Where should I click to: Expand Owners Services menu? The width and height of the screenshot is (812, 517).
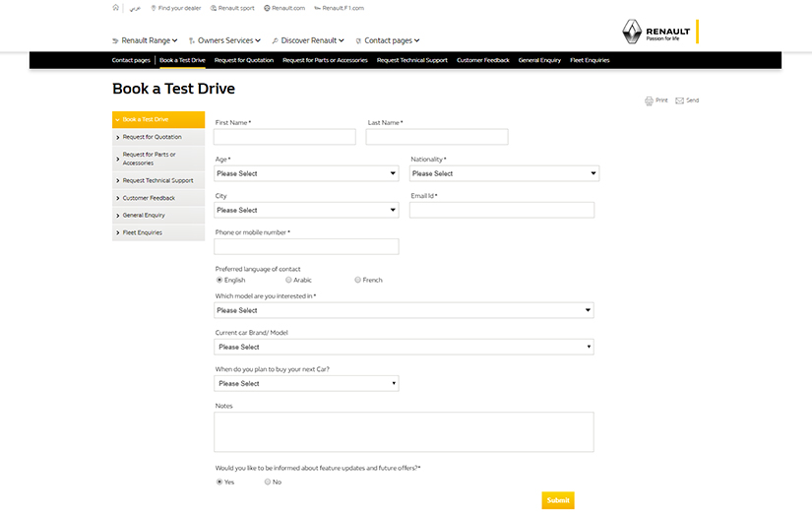[x=224, y=40]
